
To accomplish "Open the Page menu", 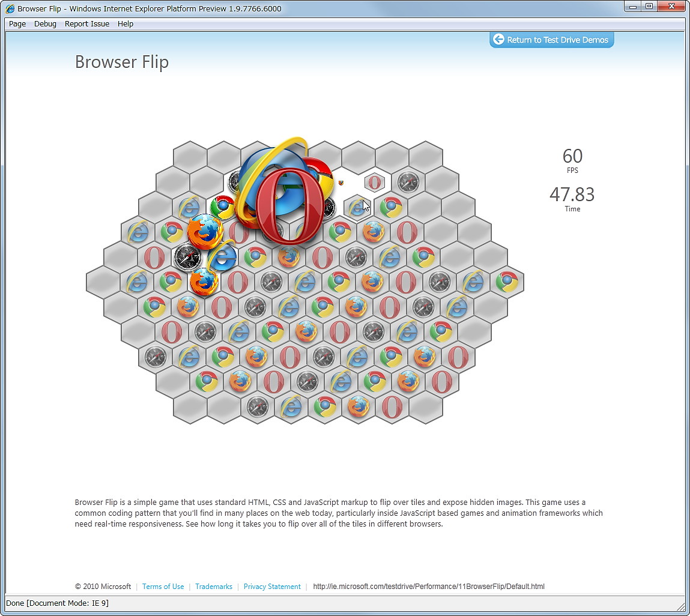I will 17,24.
